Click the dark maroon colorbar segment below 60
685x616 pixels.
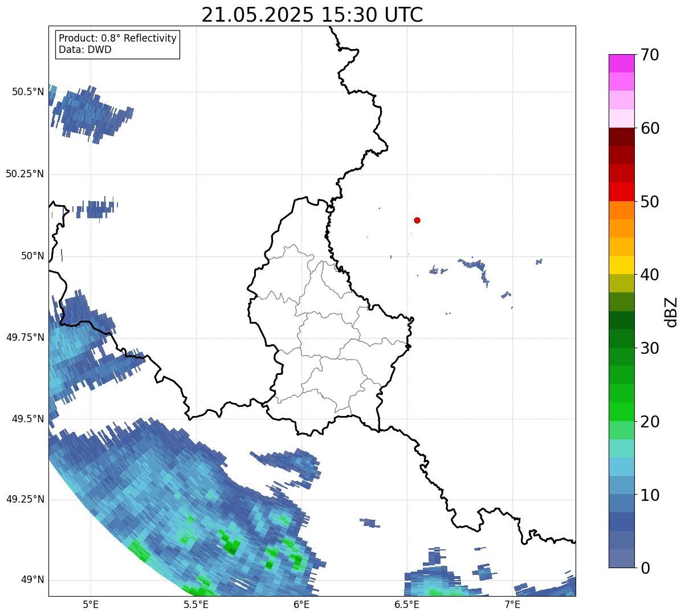pos(621,137)
